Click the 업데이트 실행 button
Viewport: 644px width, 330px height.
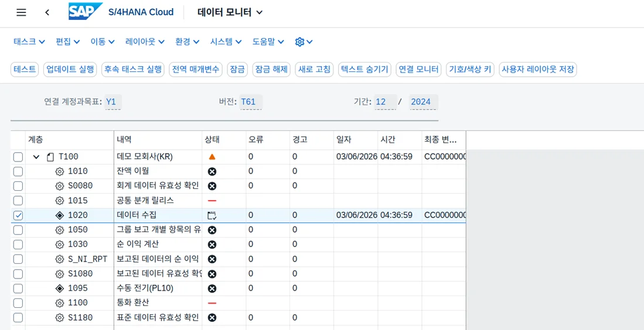(x=70, y=69)
